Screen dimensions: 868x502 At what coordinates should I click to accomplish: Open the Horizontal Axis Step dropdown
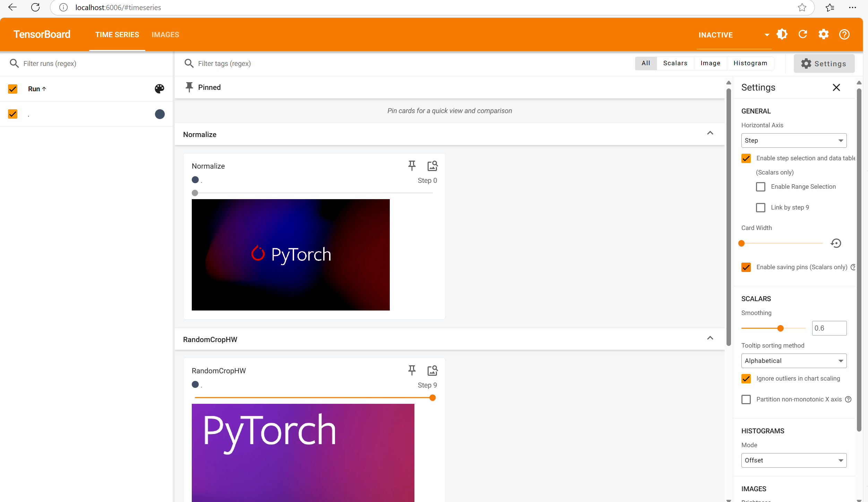click(793, 141)
